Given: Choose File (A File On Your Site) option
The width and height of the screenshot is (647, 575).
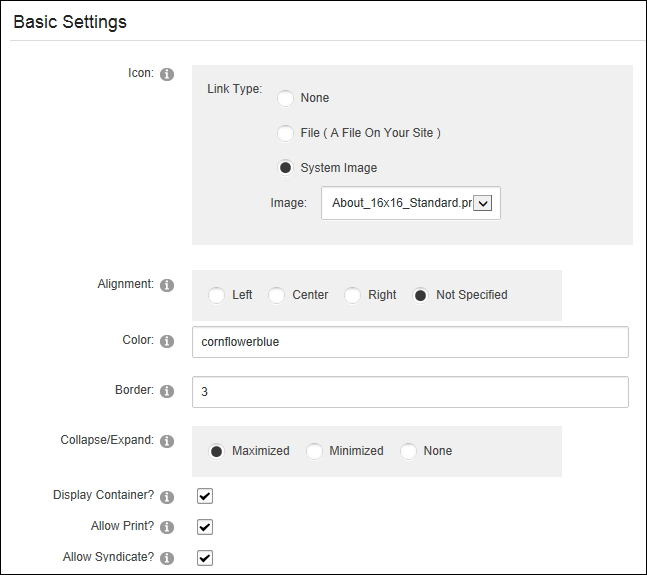Looking at the screenshot, I should (x=285, y=133).
